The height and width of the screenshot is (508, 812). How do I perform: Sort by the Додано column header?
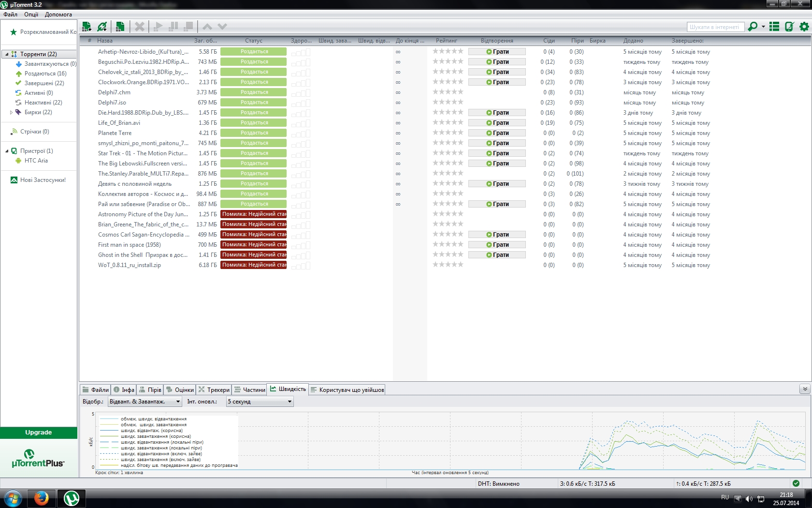coord(633,41)
